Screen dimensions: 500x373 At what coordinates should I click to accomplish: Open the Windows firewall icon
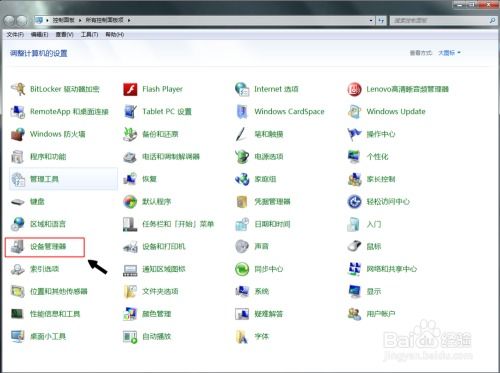point(18,134)
